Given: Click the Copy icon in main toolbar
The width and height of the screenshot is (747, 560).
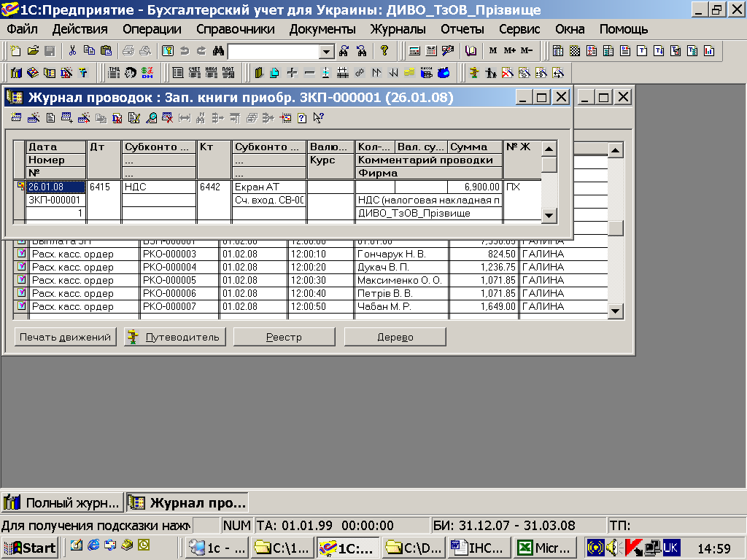Looking at the screenshot, I should pos(89,50).
